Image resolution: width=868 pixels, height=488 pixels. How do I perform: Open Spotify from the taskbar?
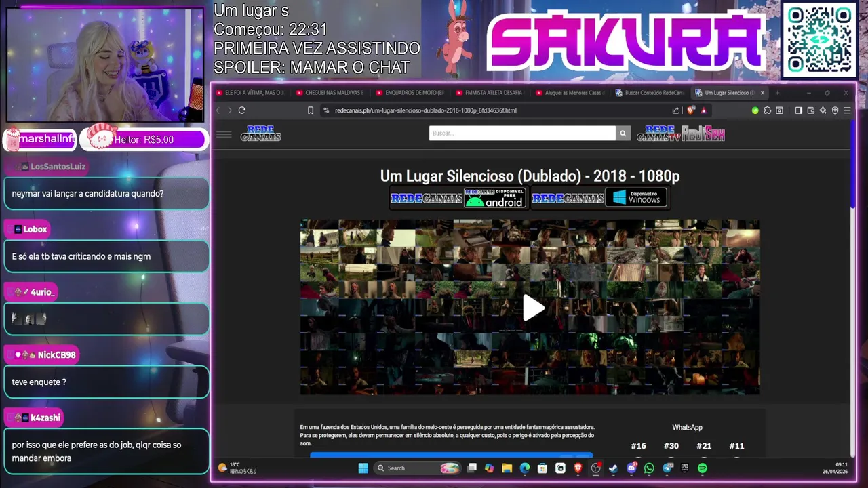[703, 468]
